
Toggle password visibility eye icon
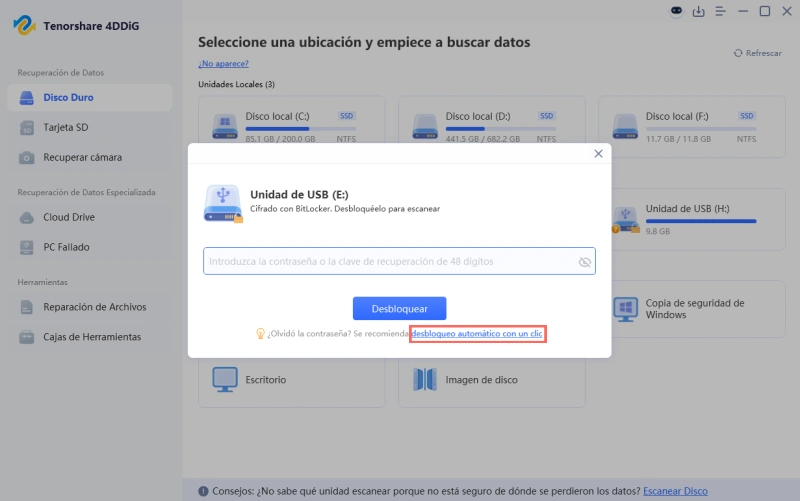pyautogui.click(x=585, y=262)
